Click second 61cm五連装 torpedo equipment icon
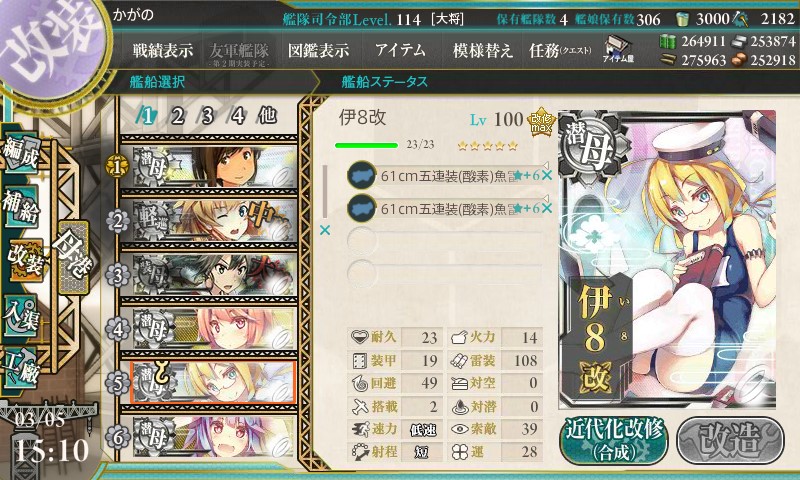 point(362,208)
